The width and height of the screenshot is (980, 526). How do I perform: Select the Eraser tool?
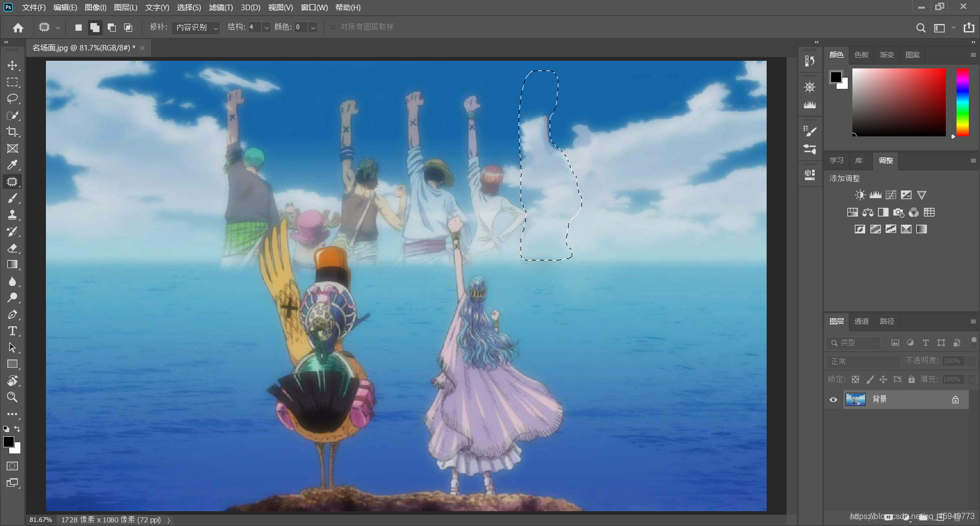(x=12, y=248)
